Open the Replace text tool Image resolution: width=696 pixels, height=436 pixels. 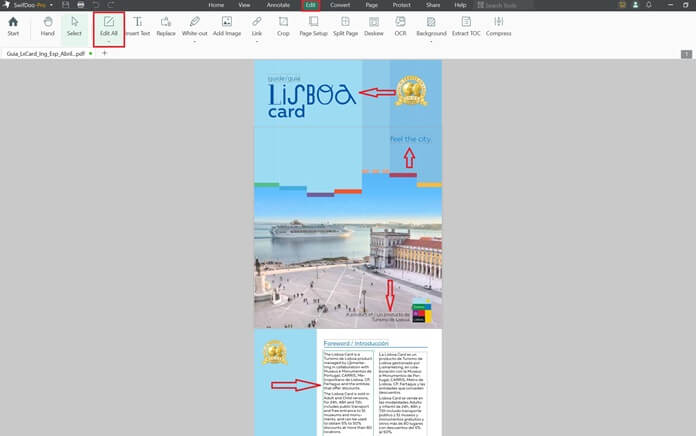click(x=166, y=26)
